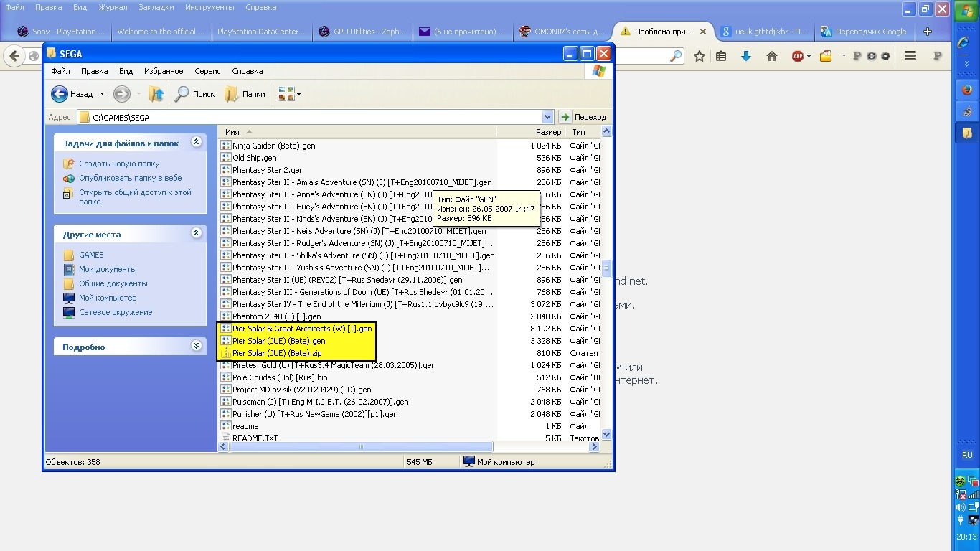Open Explorer's Справка menu
The height and width of the screenshot is (551, 980).
click(248, 71)
